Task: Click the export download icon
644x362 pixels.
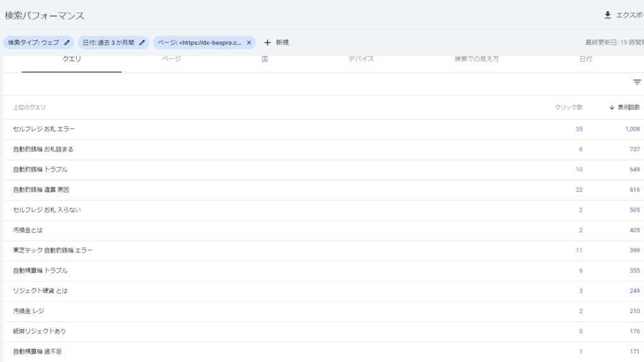Action: pos(608,15)
